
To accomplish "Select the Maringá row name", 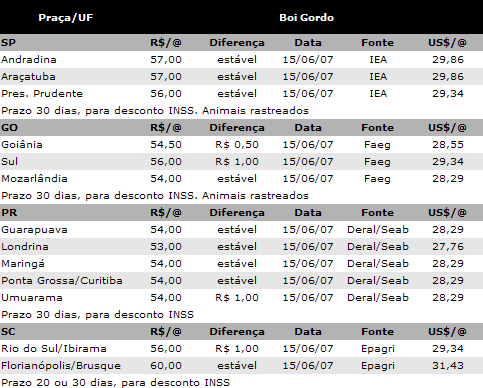I will pyautogui.click(x=23, y=264).
